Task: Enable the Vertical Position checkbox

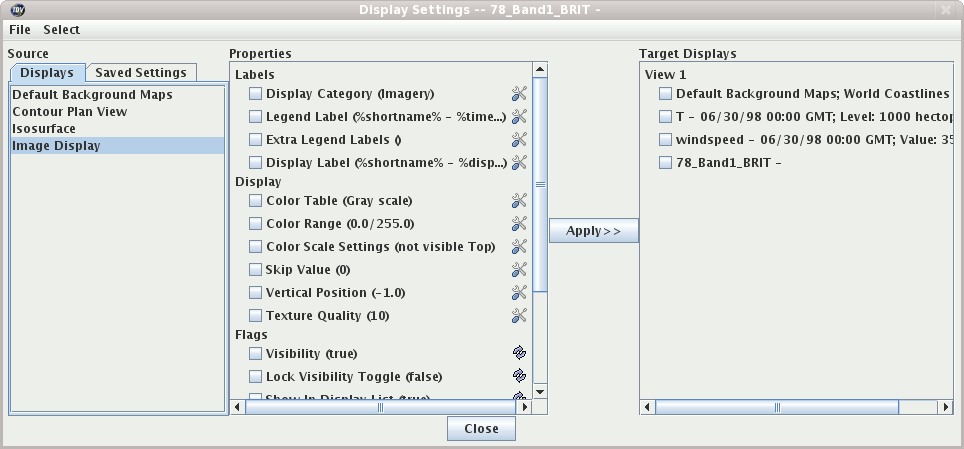Action: (256, 293)
